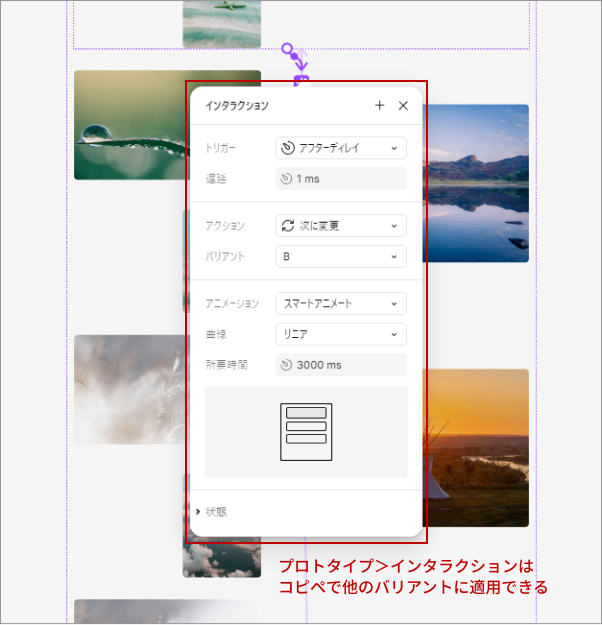Click the clock icon in 遅延 field
Image resolution: width=602 pixels, height=625 pixels.
(287, 179)
